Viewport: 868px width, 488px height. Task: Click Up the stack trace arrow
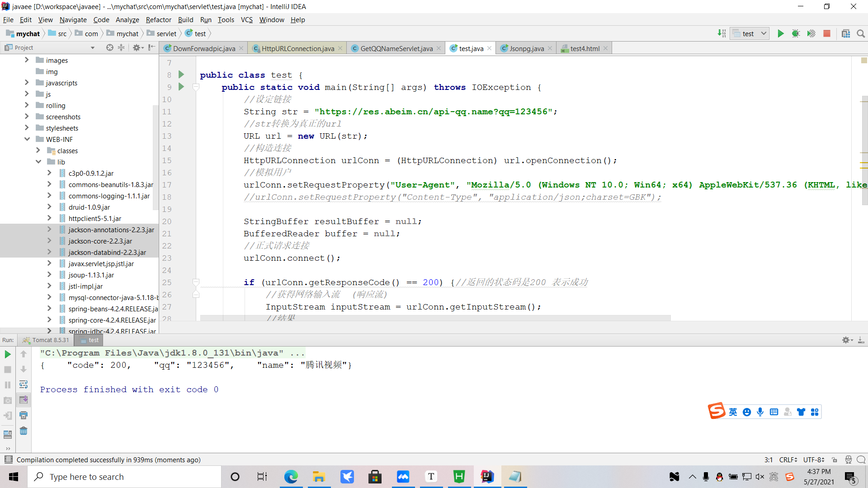pos(24,354)
